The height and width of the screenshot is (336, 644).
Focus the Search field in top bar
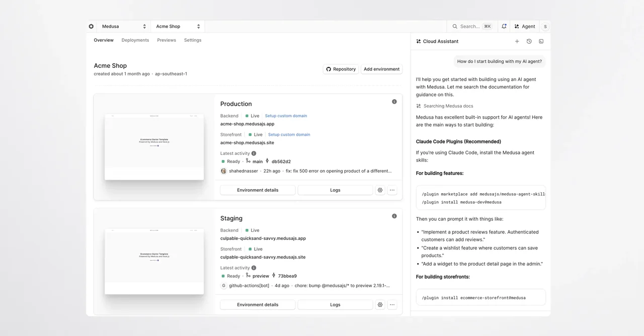coord(471,26)
